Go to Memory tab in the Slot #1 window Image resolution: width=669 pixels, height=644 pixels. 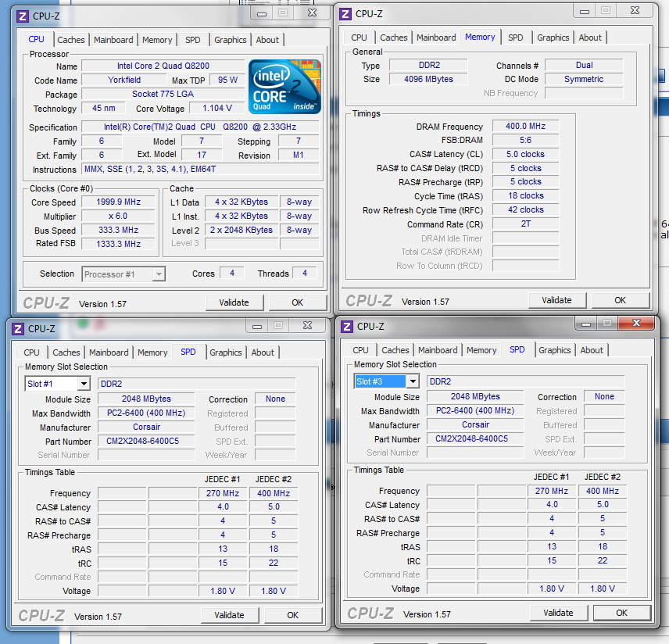point(152,352)
